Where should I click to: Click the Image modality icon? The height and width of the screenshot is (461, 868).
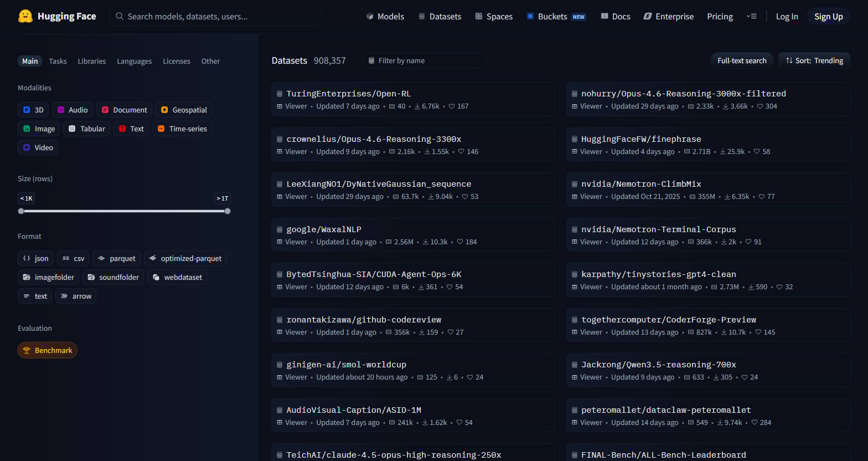pyautogui.click(x=27, y=129)
